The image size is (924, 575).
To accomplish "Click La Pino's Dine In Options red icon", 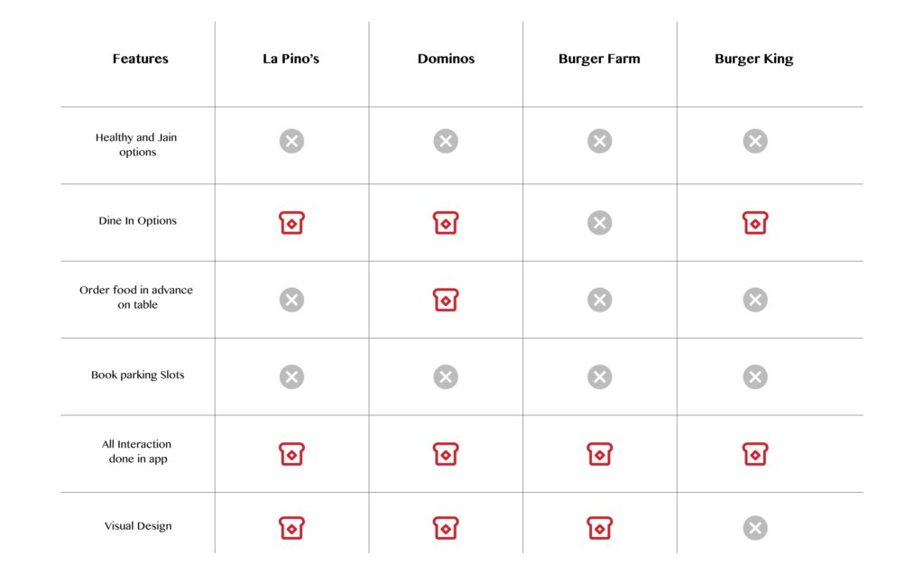I will pyautogui.click(x=291, y=223).
